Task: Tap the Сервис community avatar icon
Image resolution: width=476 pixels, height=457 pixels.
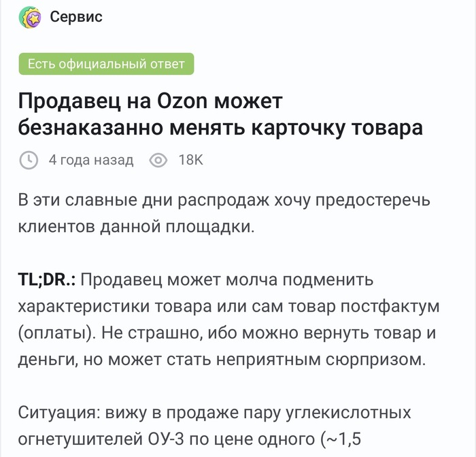Action: pyautogui.click(x=29, y=18)
